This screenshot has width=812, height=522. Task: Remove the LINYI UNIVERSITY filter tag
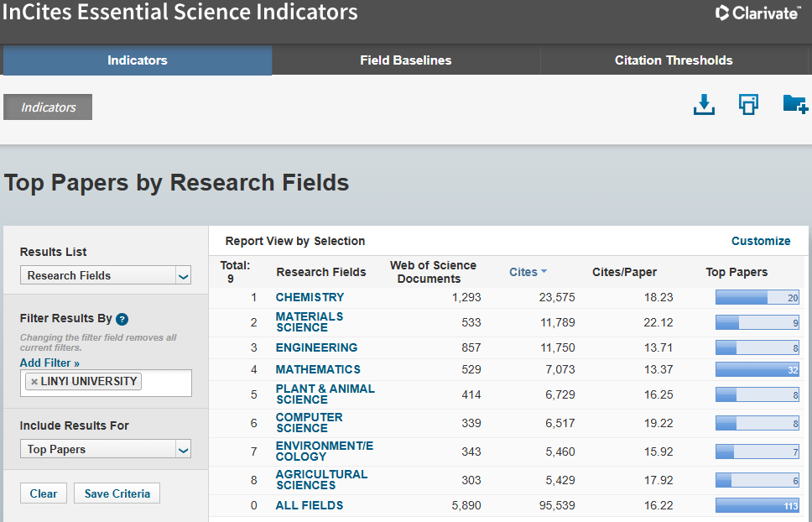point(34,382)
